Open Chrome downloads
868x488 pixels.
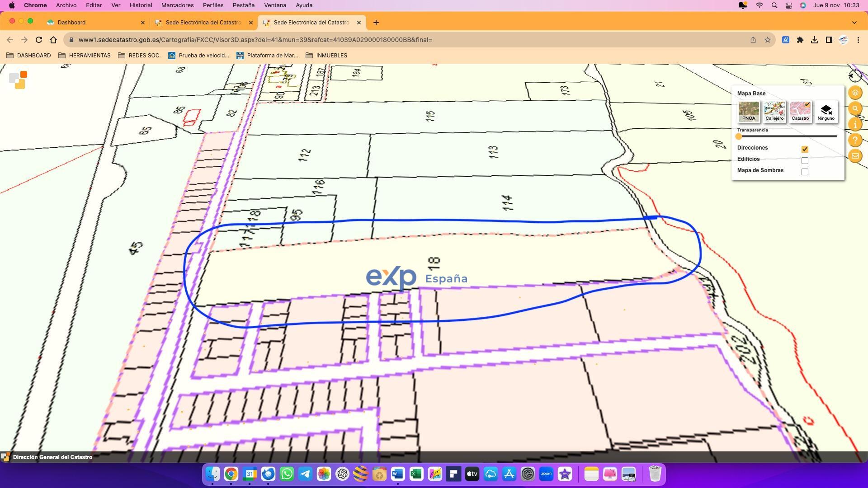click(x=815, y=40)
